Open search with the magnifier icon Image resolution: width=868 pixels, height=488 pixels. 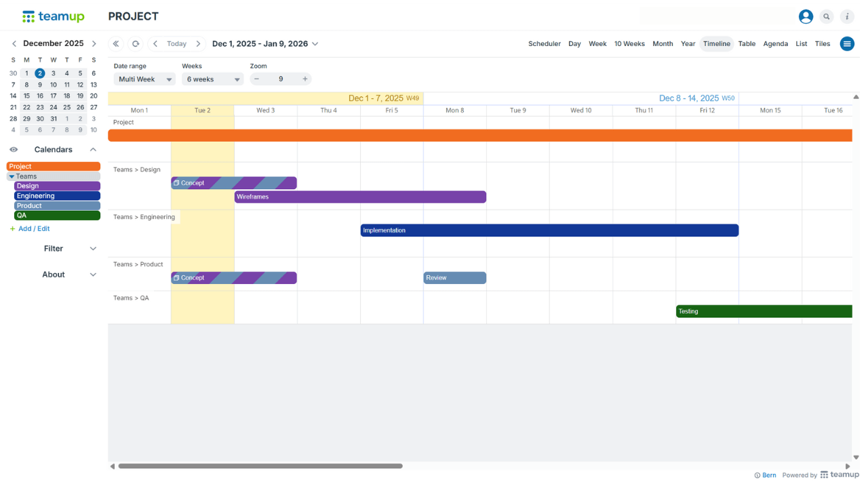(827, 17)
